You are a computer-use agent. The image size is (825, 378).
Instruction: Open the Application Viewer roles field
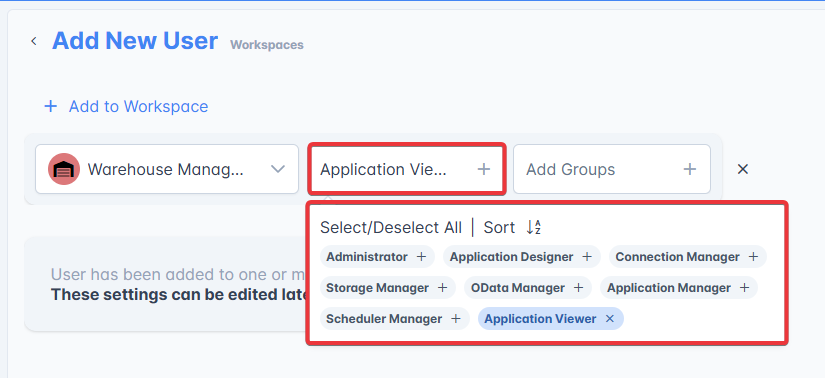point(407,169)
